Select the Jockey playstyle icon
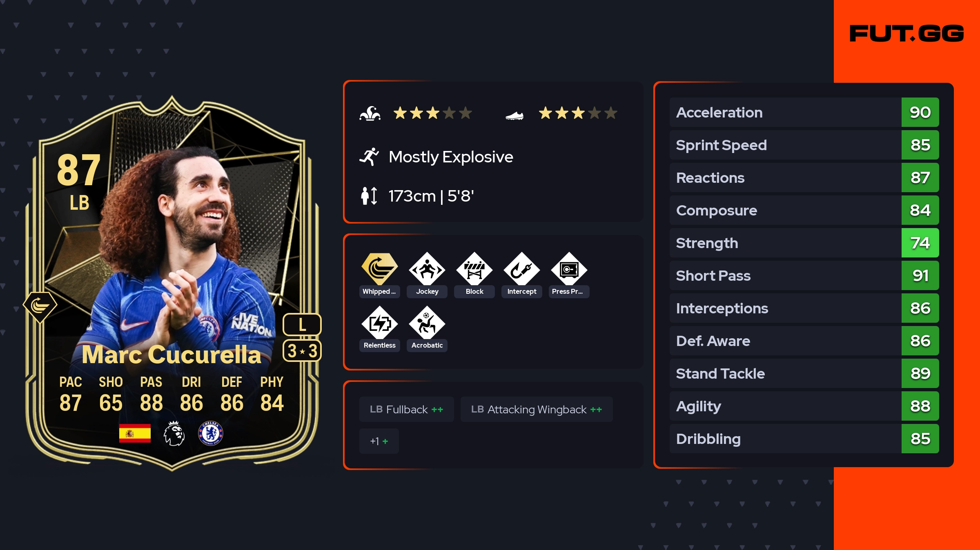This screenshot has height=550, width=980. tap(427, 269)
